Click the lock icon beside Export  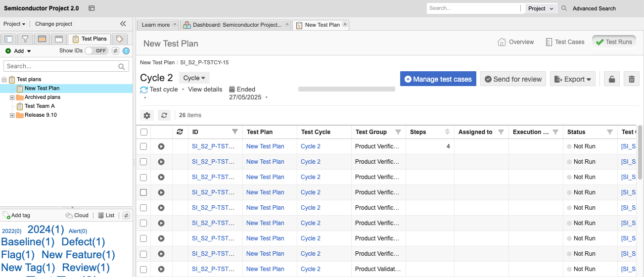[612, 79]
